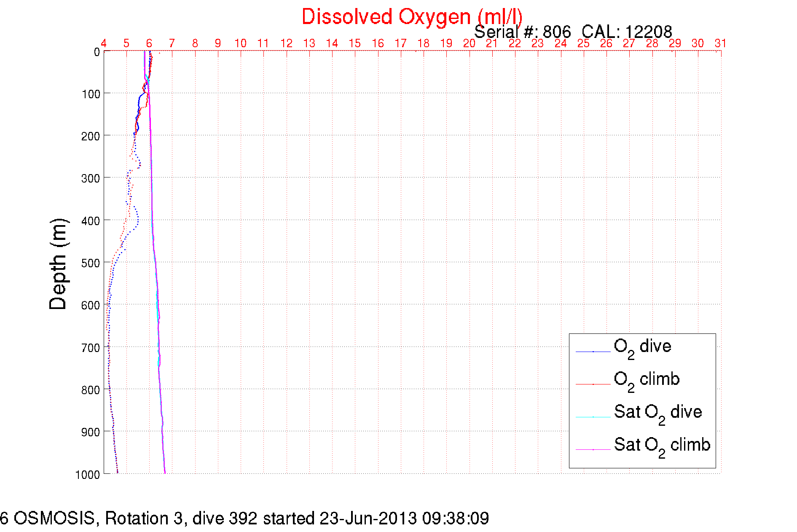
Task: Click the start date '23-Jun-2013 09:38:09'
Action: pos(404,519)
